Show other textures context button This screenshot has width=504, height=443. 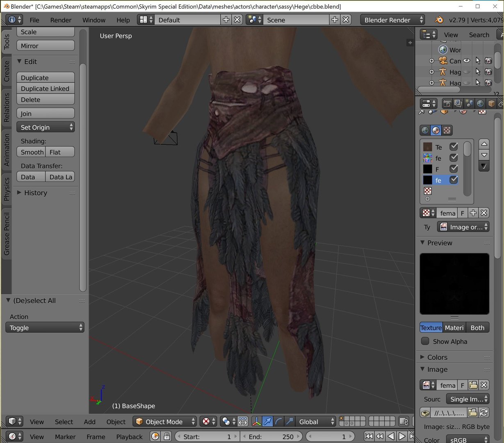coord(447,130)
